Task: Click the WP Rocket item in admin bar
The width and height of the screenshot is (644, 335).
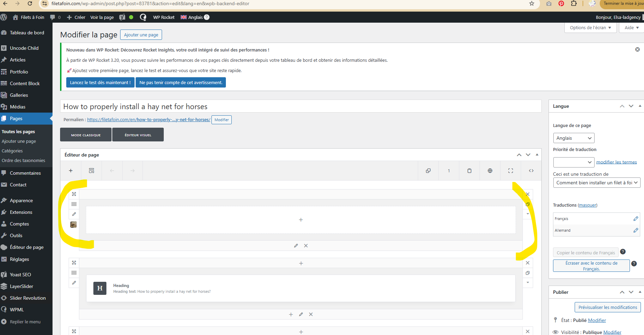Action: (164, 17)
